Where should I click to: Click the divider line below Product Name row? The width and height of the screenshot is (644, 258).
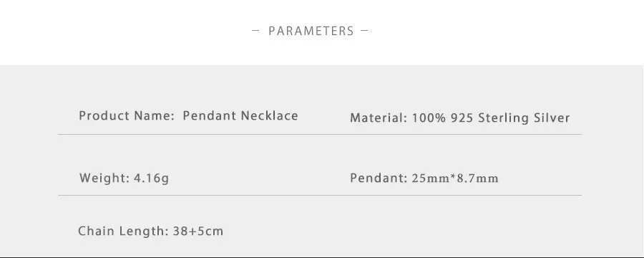coord(320,134)
